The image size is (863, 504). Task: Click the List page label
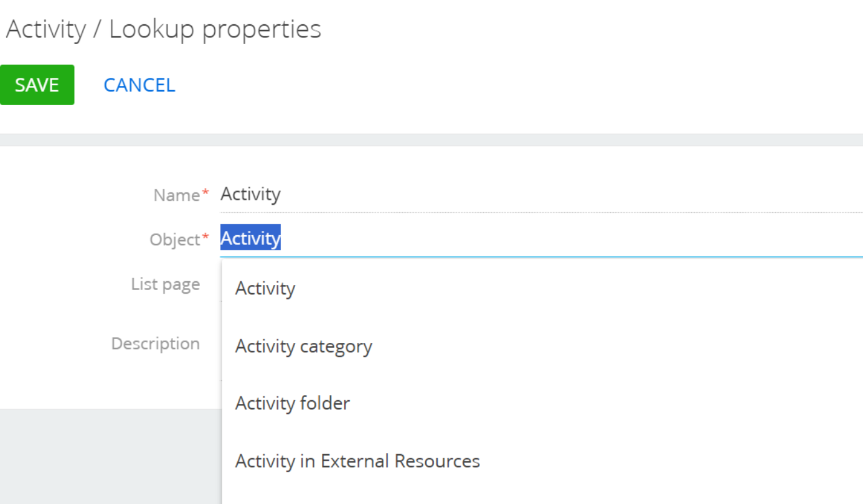pyautogui.click(x=166, y=284)
